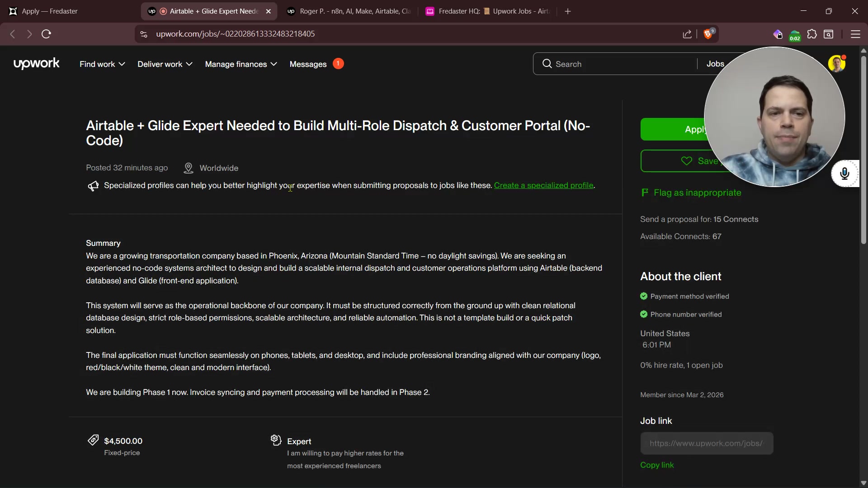Expand the Find work dropdown

(102, 64)
